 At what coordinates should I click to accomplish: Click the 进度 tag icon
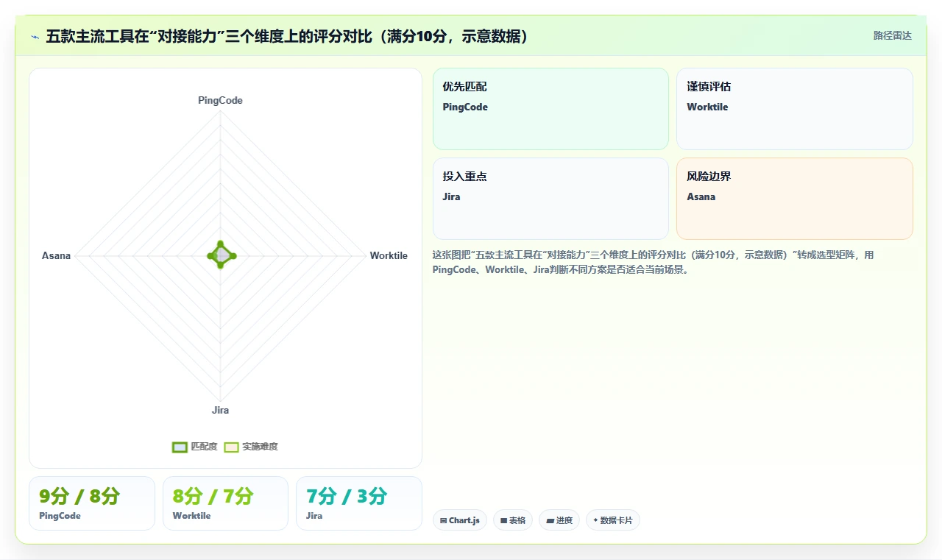(550, 520)
